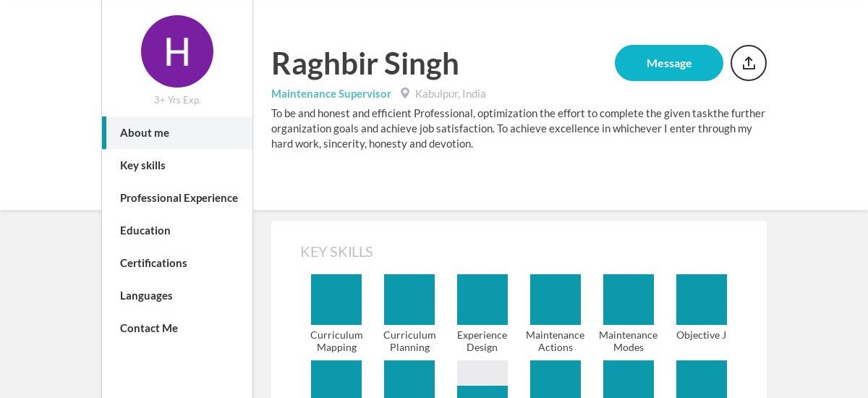Send a message with Message button

click(669, 63)
